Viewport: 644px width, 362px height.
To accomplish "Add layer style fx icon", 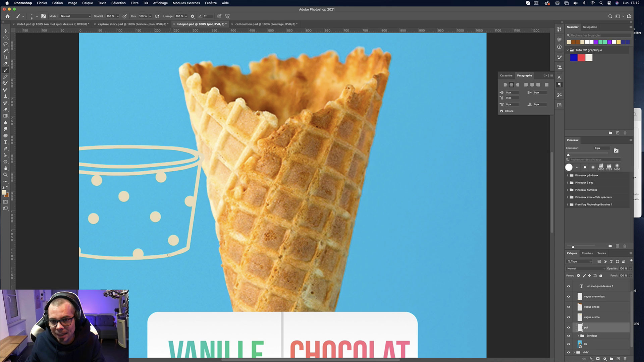I will coord(591,359).
